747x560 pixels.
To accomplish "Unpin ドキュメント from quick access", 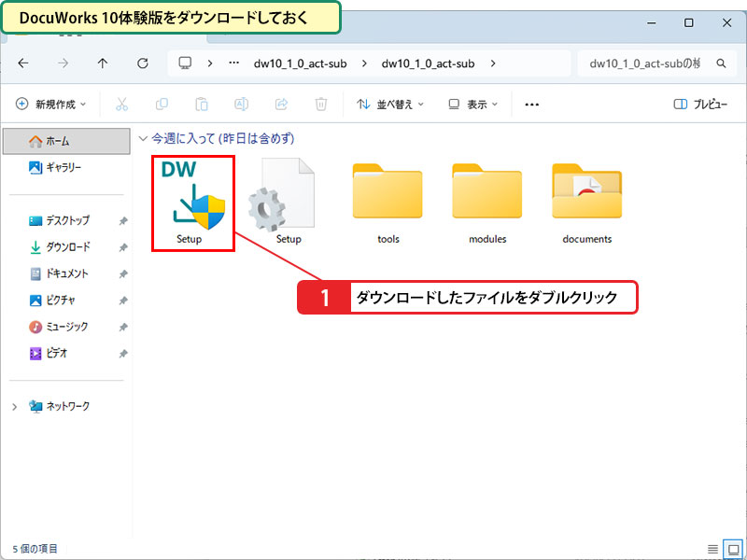I will 123,273.
